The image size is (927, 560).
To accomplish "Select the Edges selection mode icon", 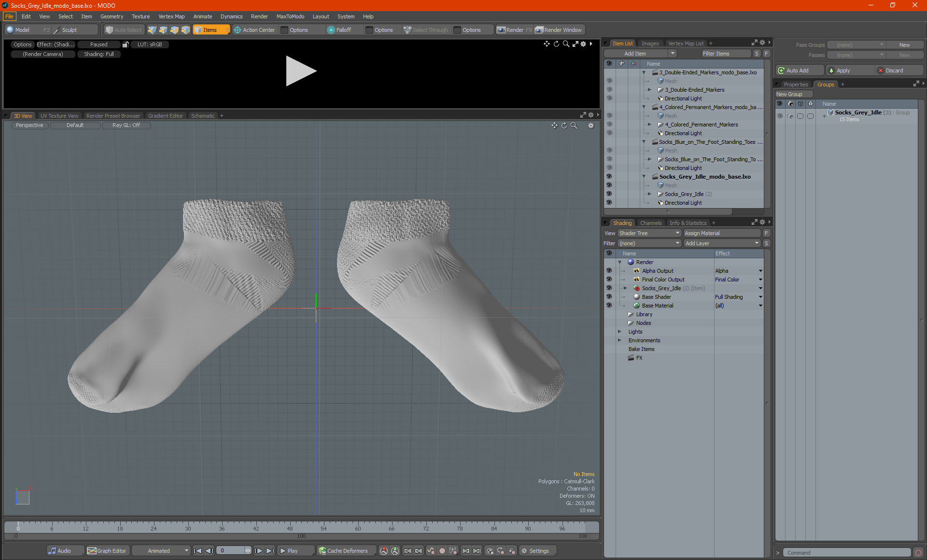I will click(x=163, y=30).
